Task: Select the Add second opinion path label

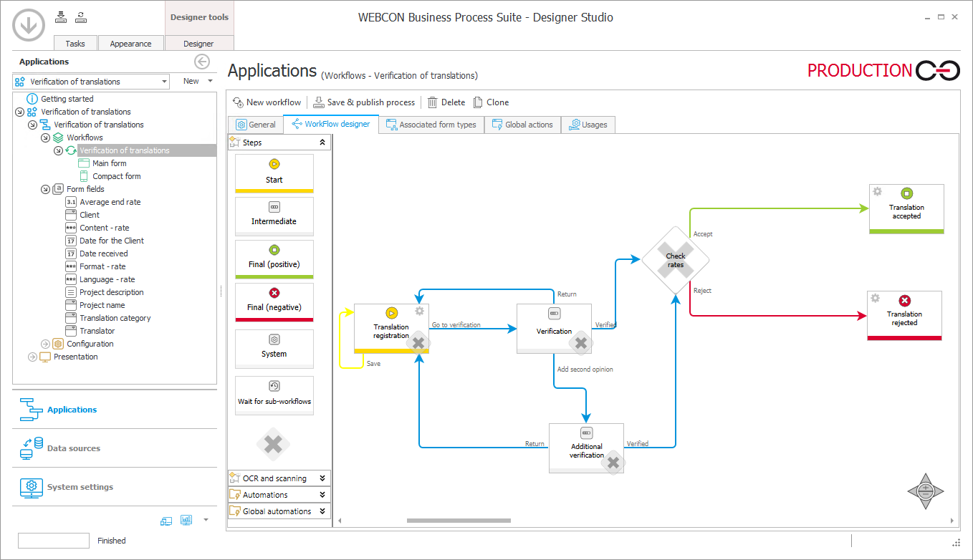Action: tap(585, 370)
